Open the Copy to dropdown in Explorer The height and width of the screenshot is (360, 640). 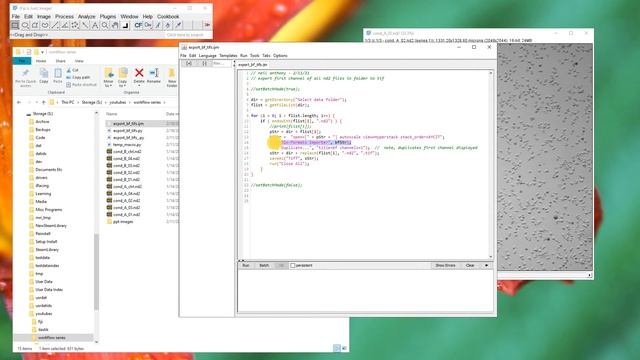(x=123, y=77)
